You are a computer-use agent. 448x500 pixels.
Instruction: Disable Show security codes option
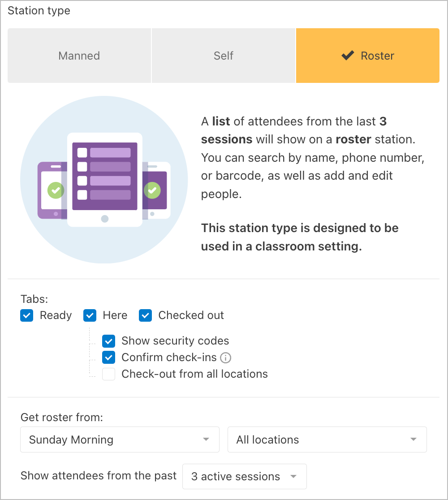[109, 341]
